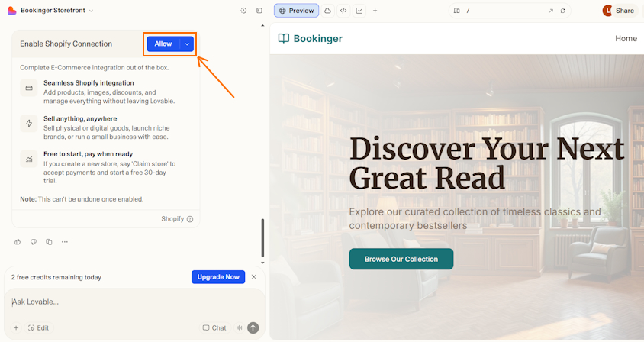Open more options ellipsis under message
Screen dimensions: 644x342
pyautogui.click(x=65, y=242)
